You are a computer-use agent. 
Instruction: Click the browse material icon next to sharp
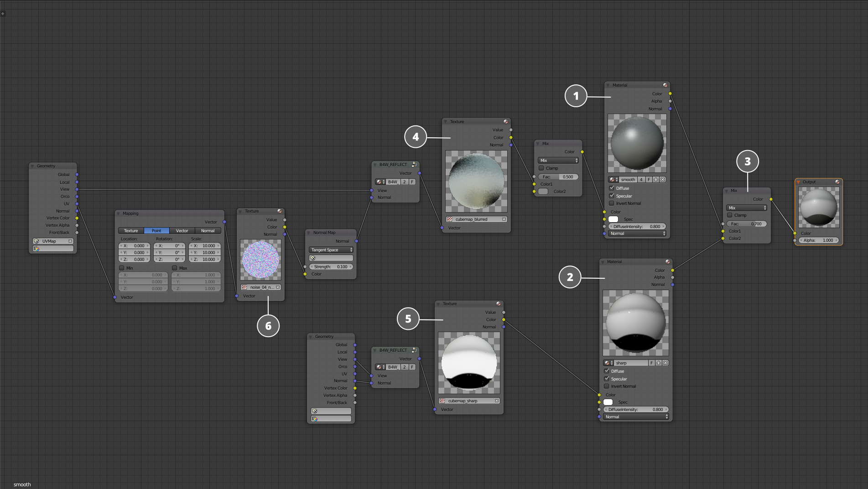pos(608,363)
